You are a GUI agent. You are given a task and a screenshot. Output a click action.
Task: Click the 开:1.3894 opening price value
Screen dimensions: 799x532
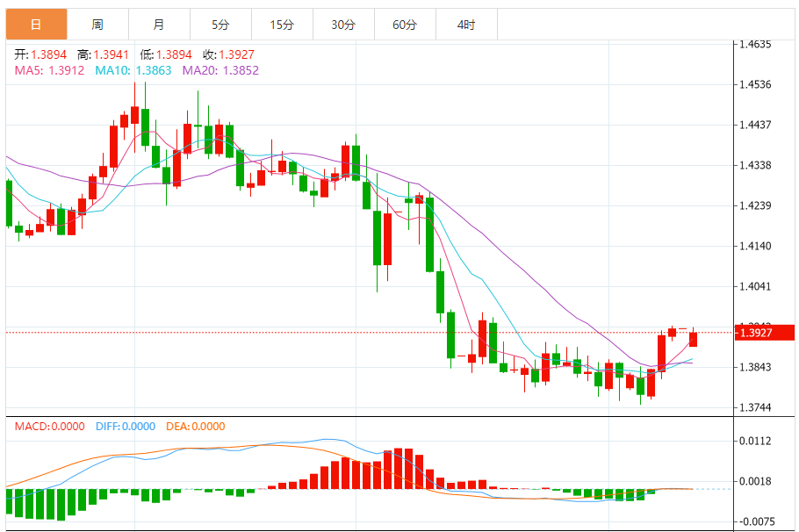[40, 54]
